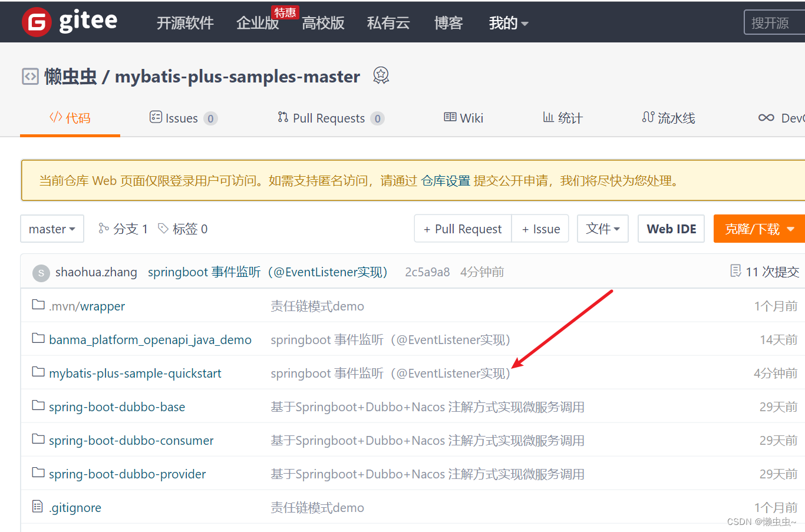Open the spring-boot-dubbo-provider folder

[127, 474]
